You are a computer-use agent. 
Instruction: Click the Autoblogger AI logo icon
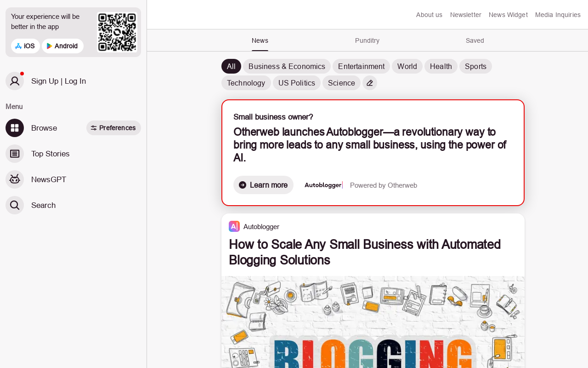coord(234,226)
